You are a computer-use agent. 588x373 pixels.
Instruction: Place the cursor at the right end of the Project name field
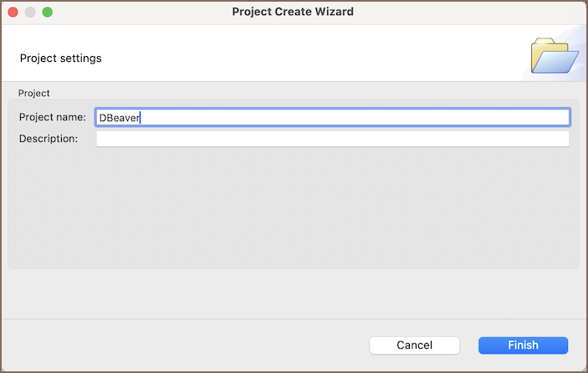[x=562, y=118]
